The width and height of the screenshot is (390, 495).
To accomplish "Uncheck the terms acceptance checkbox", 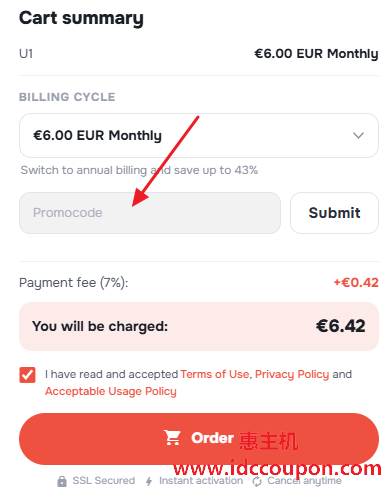I will click(27, 375).
